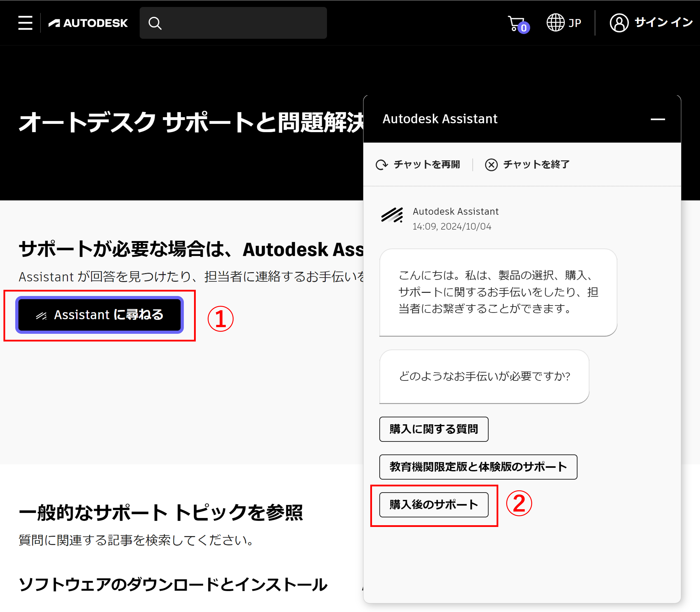Click the end chat X icon
This screenshot has width=700, height=612.
491,165
